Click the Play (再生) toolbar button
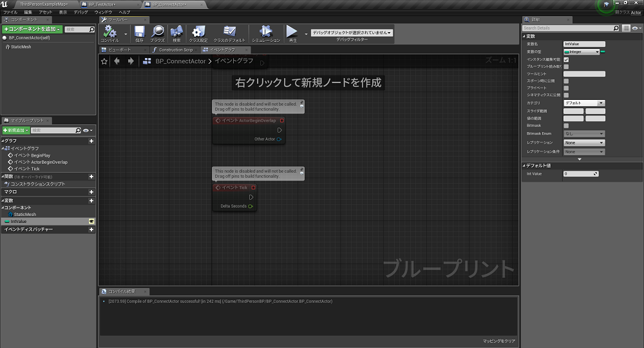Image resolution: width=644 pixels, height=348 pixels. [292, 34]
